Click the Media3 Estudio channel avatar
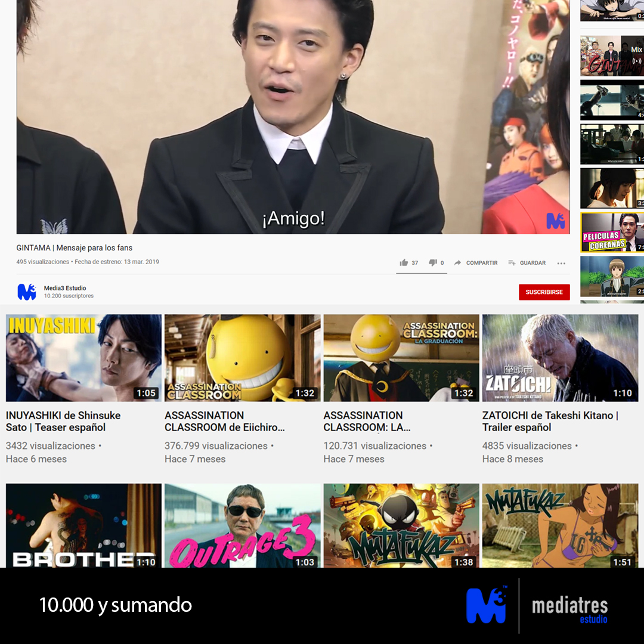The height and width of the screenshot is (644, 644). pos(27,292)
